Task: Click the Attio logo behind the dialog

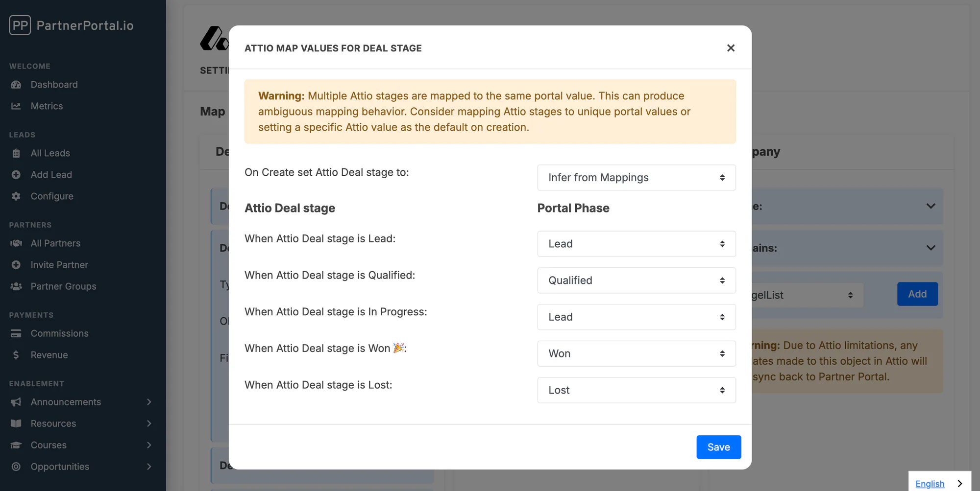Action: pyautogui.click(x=214, y=38)
